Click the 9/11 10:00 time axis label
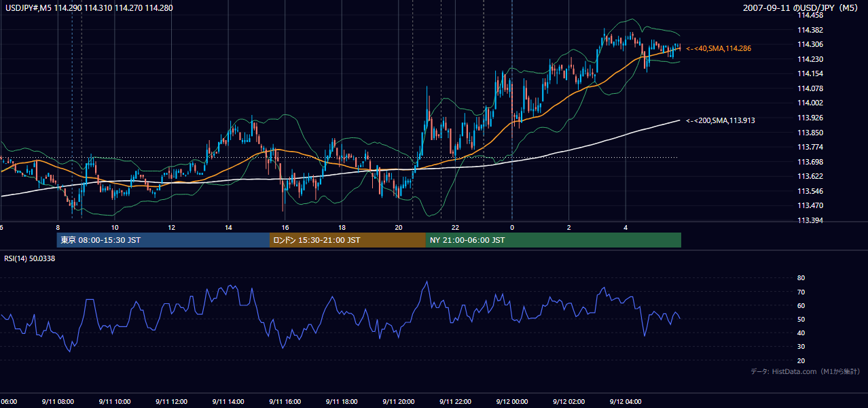 click(114, 402)
